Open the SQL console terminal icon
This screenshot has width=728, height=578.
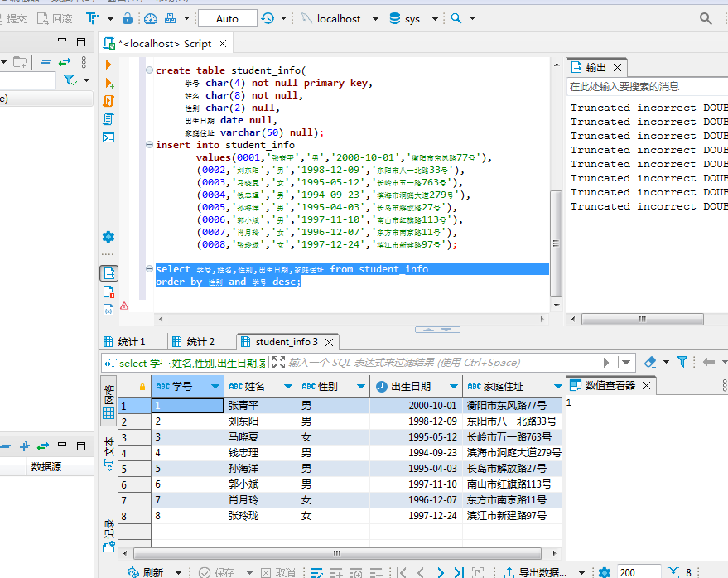pos(108,137)
